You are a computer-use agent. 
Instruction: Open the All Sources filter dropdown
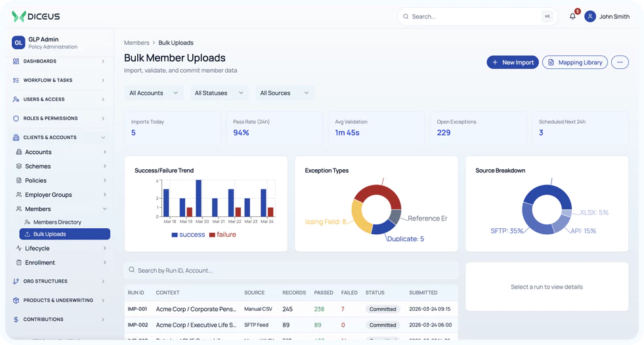tap(285, 93)
